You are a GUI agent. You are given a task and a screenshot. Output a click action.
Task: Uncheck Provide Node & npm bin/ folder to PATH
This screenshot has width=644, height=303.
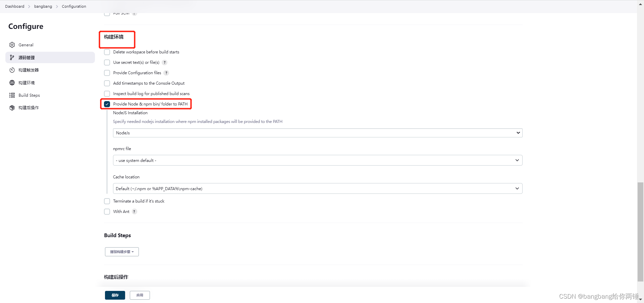pyautogui.click(x=107, y=104)
